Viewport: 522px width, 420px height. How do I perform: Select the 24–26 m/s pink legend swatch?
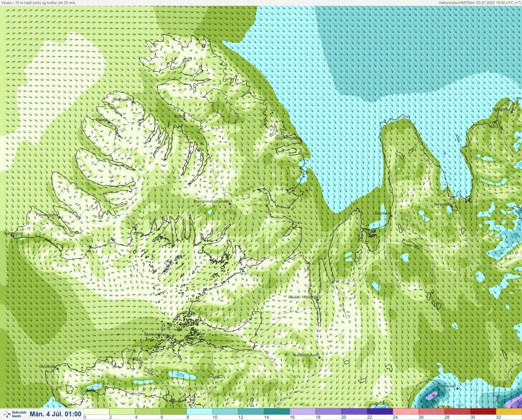tap(406, 411)
